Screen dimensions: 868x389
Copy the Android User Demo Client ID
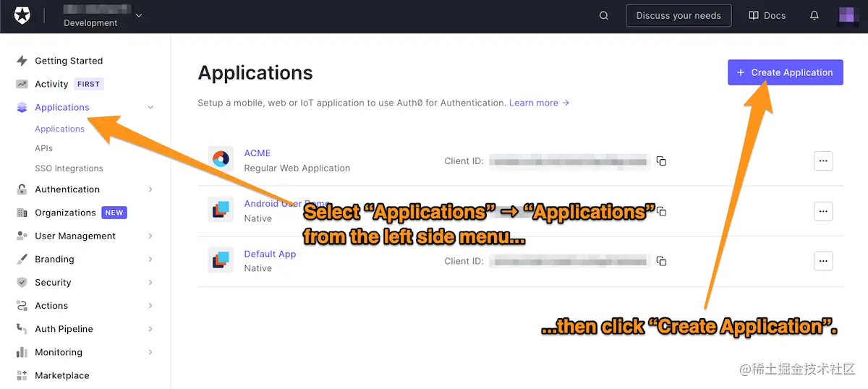[x=661, y=211]
